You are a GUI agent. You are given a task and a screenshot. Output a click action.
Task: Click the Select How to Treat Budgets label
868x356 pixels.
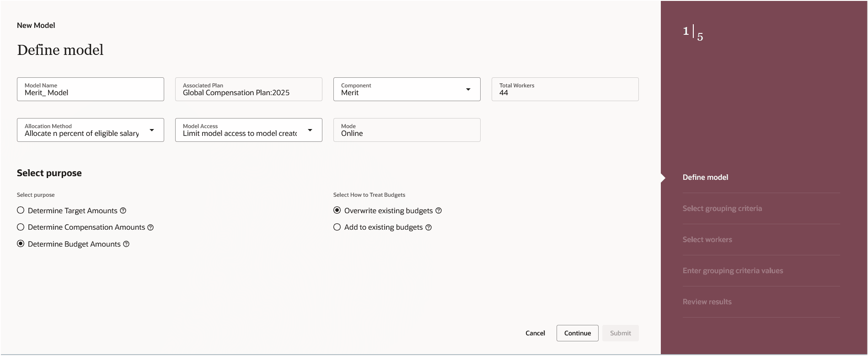pyautogui.click(x=369, y=195)
